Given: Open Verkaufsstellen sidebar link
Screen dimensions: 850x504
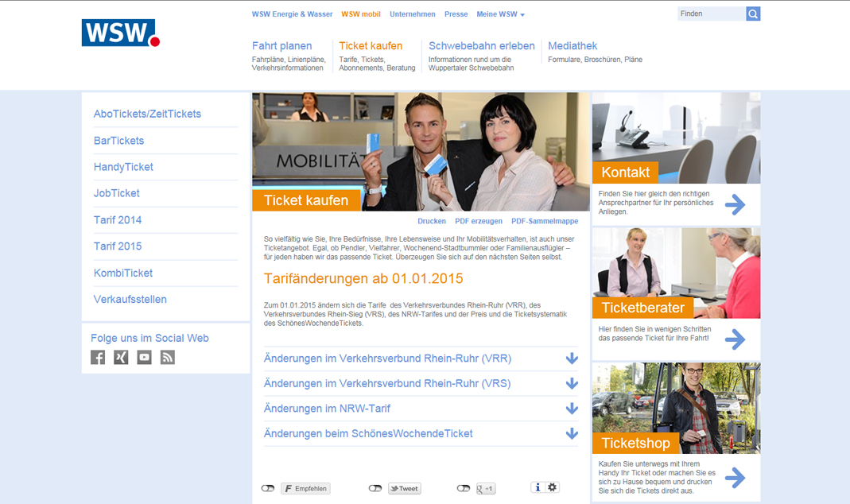Looking at the screenshot, I should point(130,299).
